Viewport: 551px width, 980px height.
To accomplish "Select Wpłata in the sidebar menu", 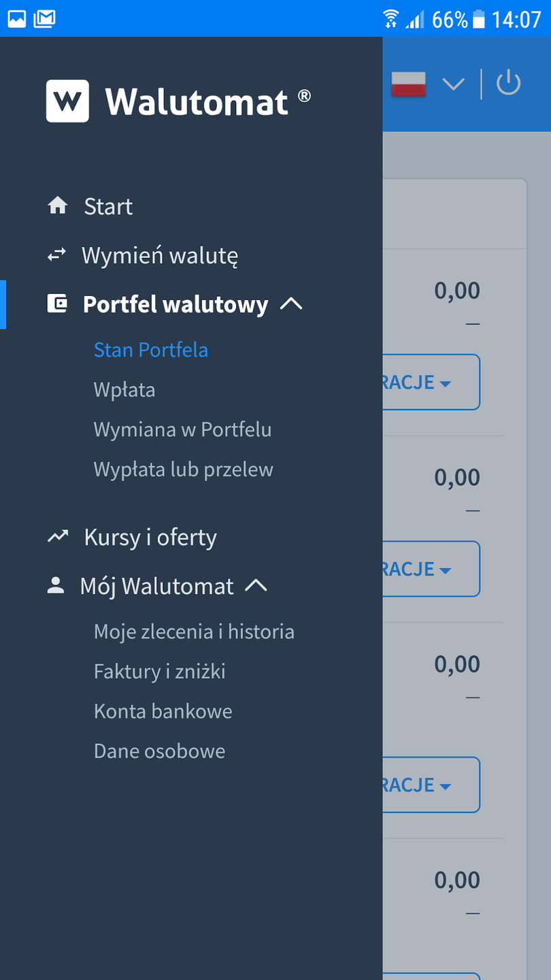I will click(124, 390).
